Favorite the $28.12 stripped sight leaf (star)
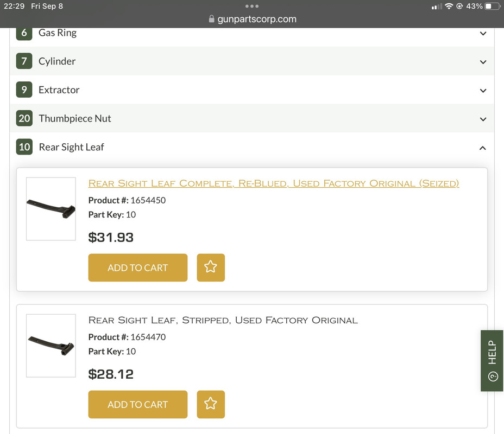504x434 pixels. 211,404
